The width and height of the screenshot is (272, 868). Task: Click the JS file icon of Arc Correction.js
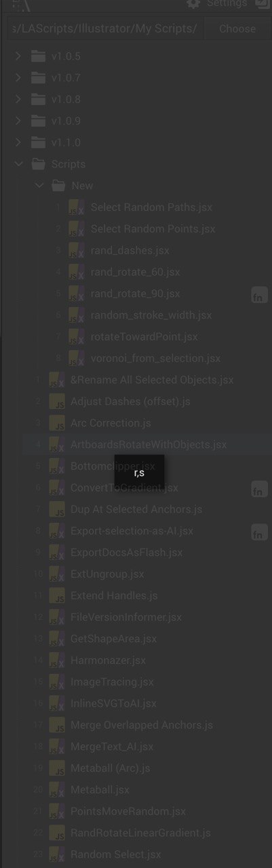tap(57, 422)
